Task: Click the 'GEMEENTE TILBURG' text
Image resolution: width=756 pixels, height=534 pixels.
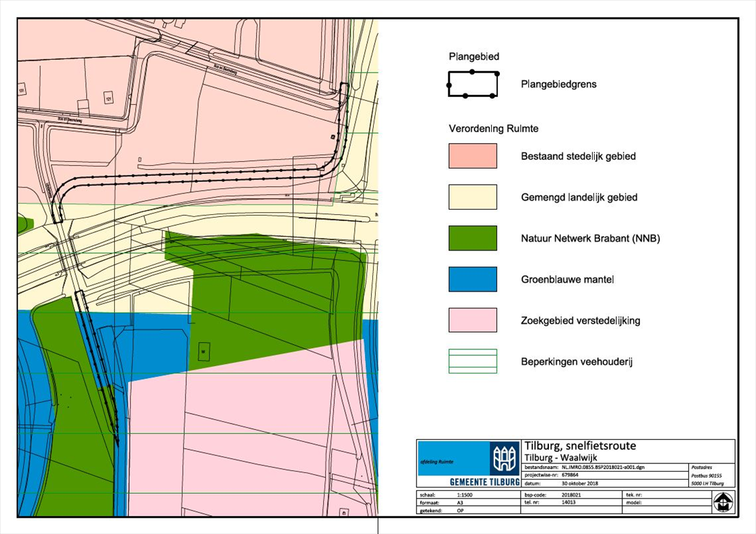Action: [485, 482]
